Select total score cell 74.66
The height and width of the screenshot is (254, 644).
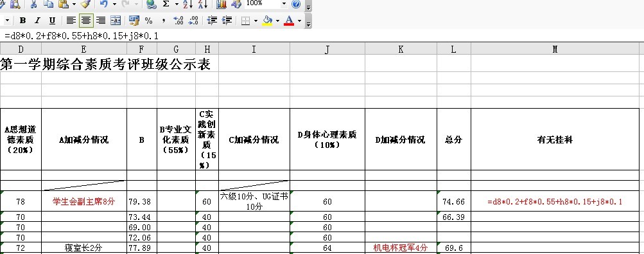(454, 201)
